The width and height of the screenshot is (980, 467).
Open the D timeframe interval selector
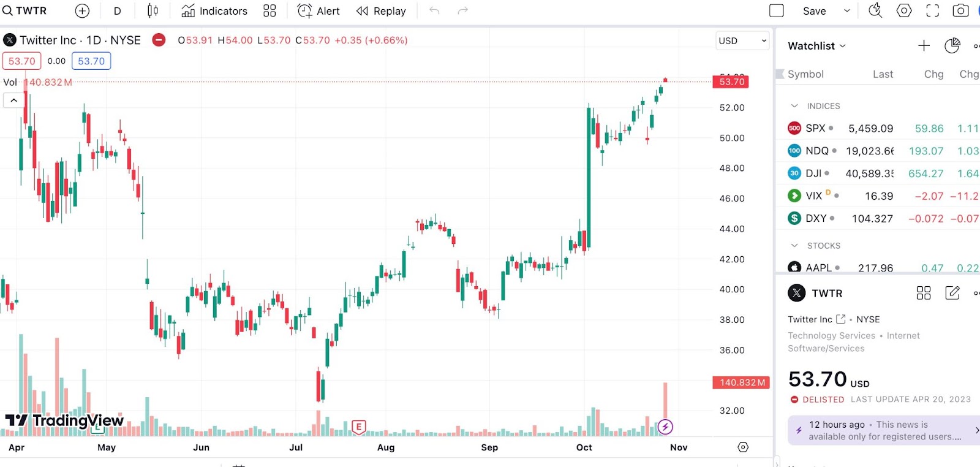(x=118, y=11)
